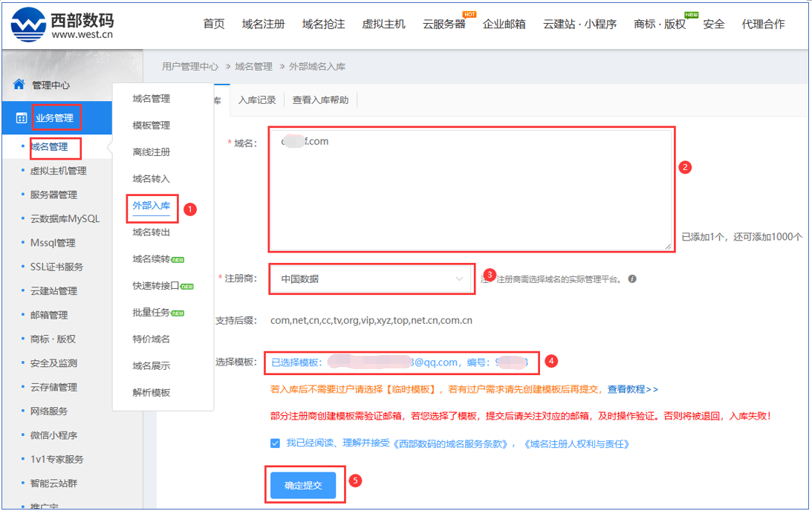
Task: Click inside the 域名 text area
Action: pos(471,193)
